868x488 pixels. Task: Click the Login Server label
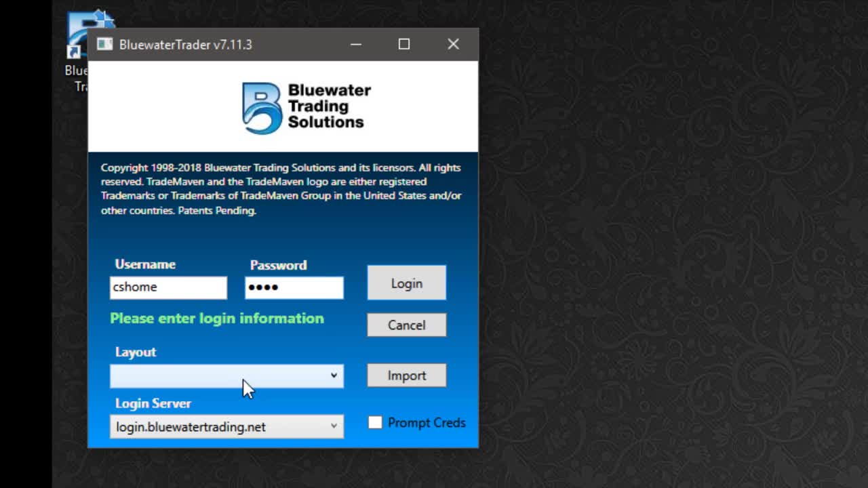(x=153, y=403)
